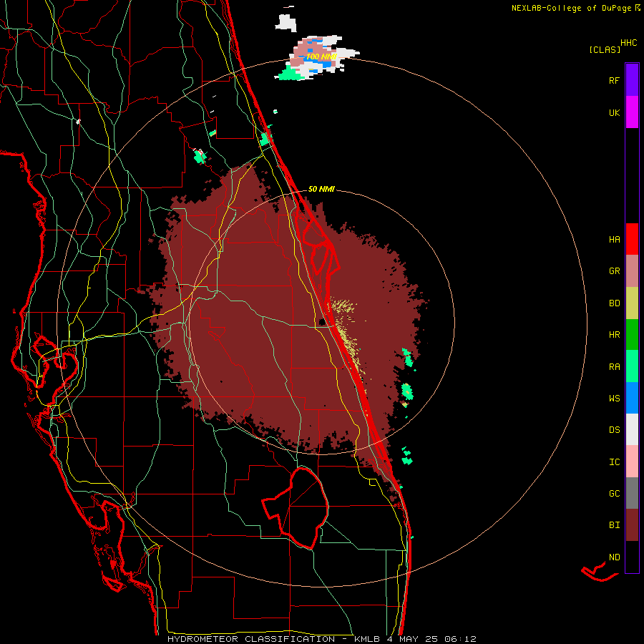Click the BI dark red legend swatch
Viewport: 644px width, 644px height.
coord(632,525)
